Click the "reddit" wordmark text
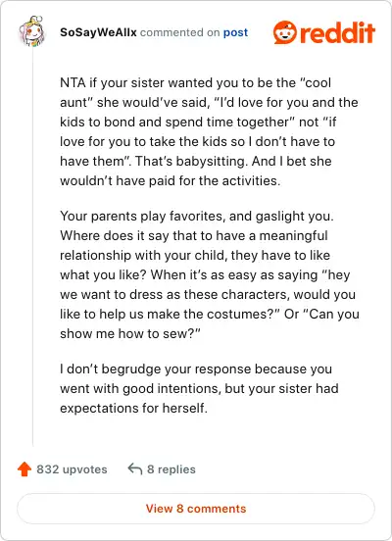Viewport: 392px width, 541px height. 337,32
